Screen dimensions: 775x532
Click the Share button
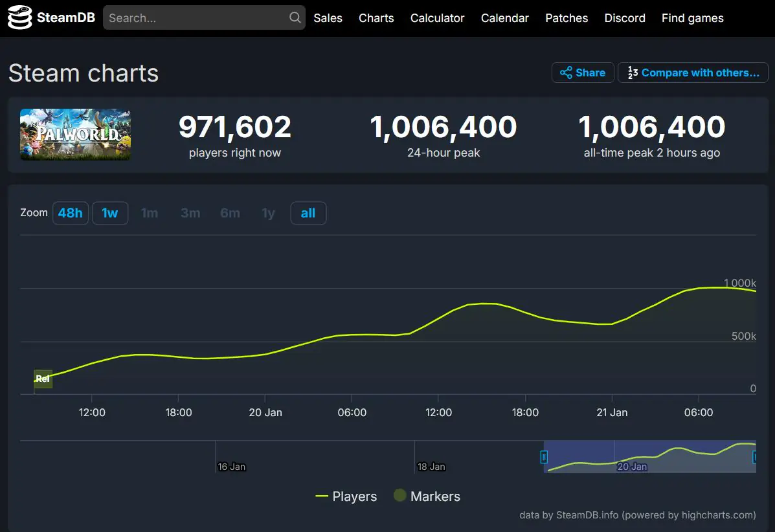click(x=583, y=72)
